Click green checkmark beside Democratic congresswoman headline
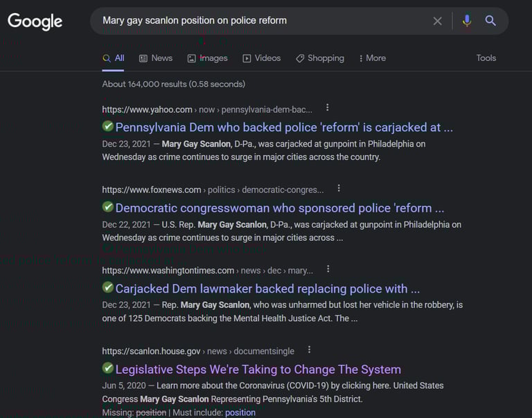 108,207
